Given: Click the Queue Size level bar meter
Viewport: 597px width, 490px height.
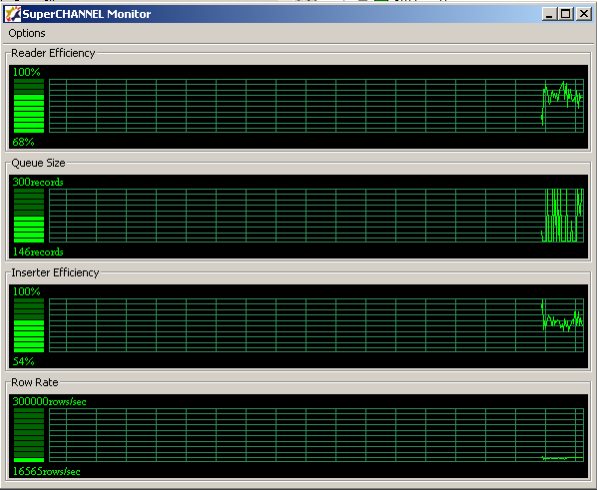Looking at the screenshot, I should point(29,215).
